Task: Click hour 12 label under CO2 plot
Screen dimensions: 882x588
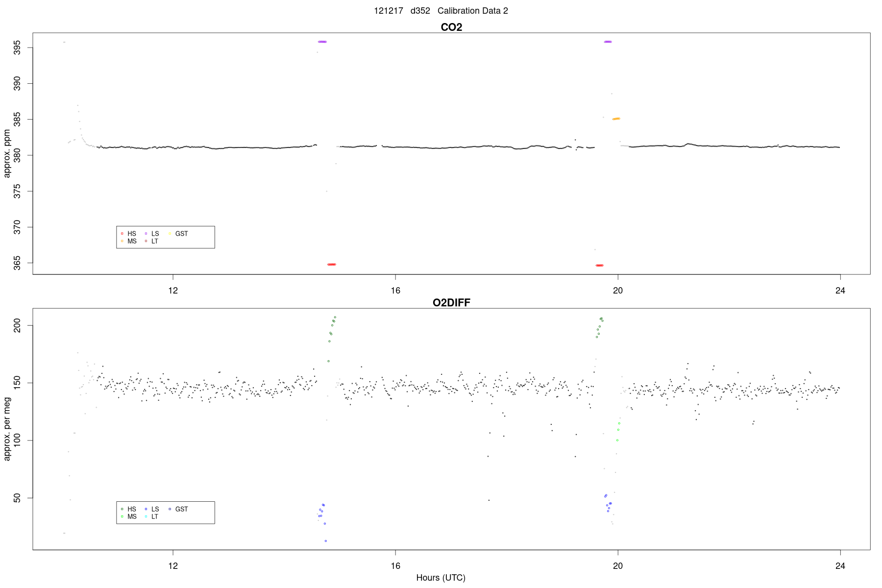Action: [x=173, y=291]
